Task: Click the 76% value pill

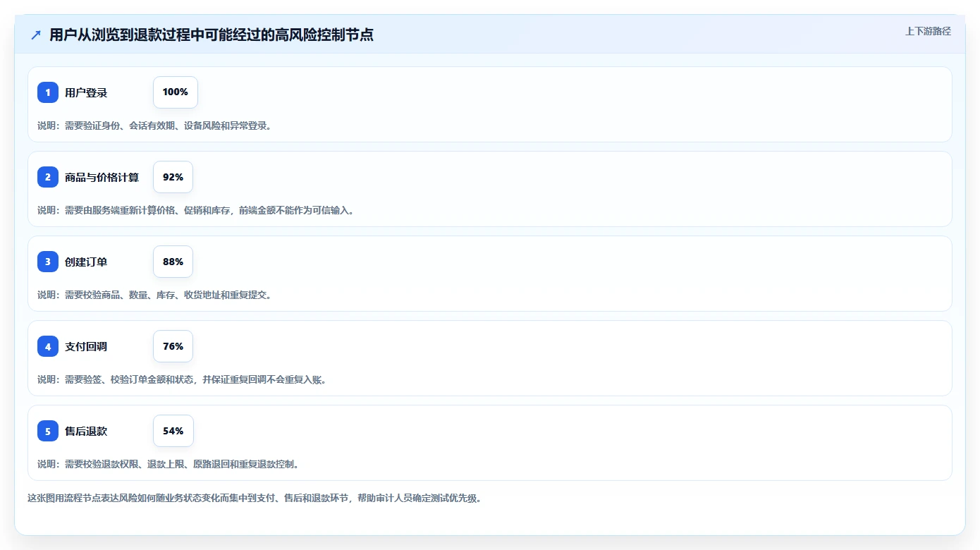Action: click(173, 346)
